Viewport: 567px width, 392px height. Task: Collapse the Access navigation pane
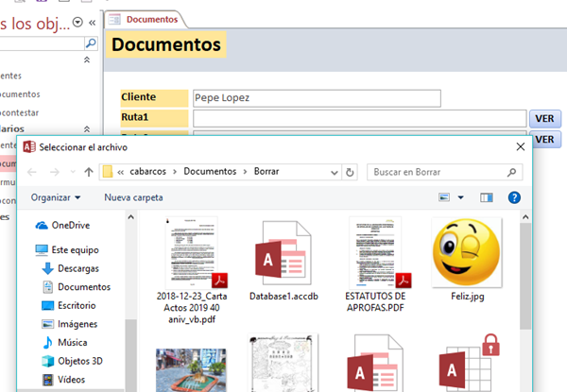tap(91, 21)
